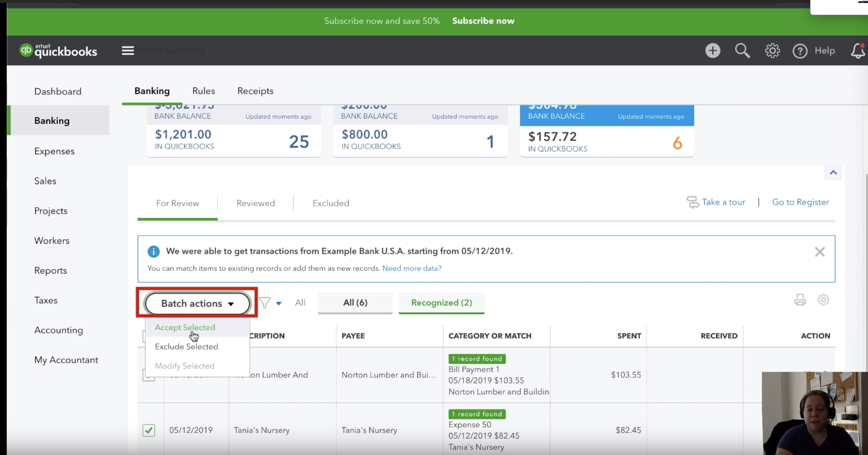The height and width of the screenshot is (455, 868).
Task: Select the $157.72 account card
Action: [x=607, y=131]
